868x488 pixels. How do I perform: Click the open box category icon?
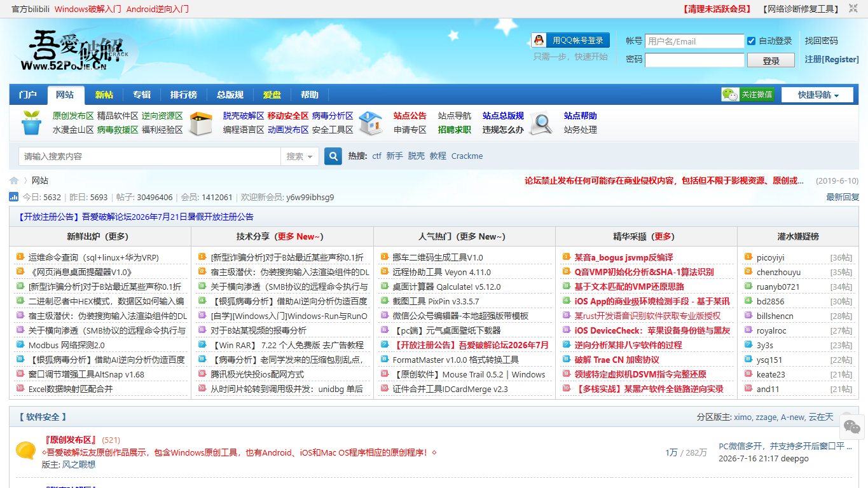point(202,123)
